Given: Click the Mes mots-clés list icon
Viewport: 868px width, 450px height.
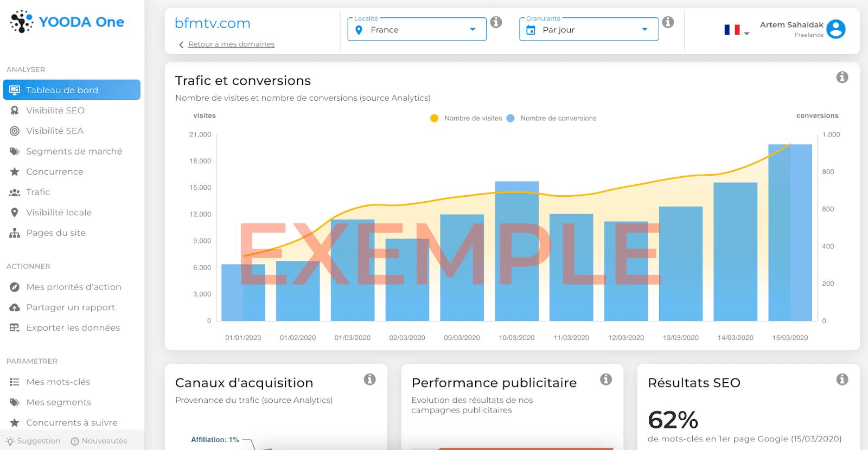Looking at the screenshot, I should point(15,382).
